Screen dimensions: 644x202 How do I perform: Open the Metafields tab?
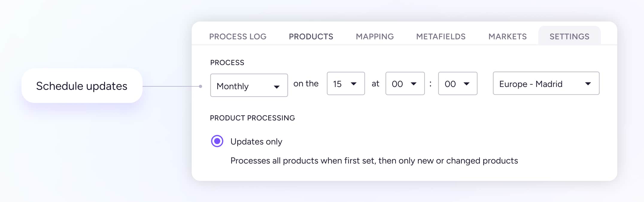(x=441, y=36)
